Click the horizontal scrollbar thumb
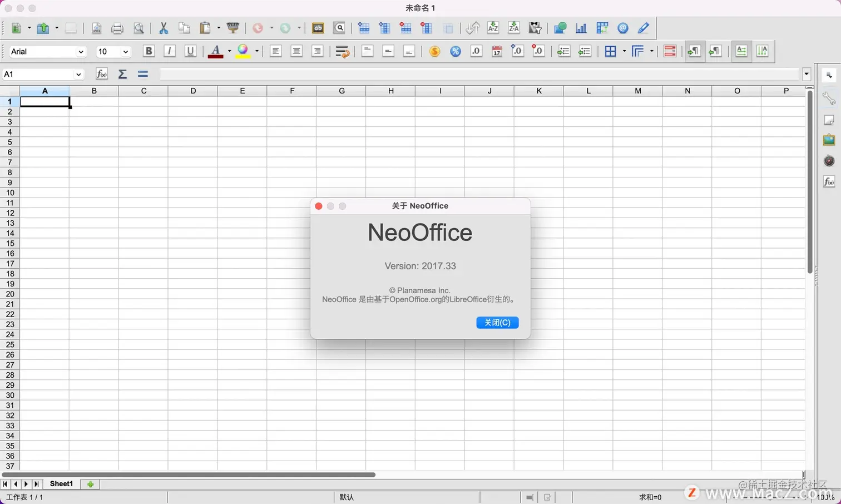This screenshot has width=841, height=504. (x=189, y=475)
